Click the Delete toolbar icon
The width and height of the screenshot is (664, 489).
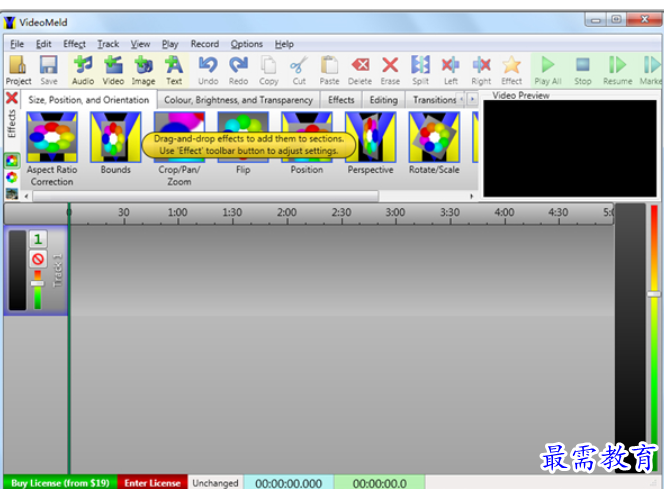pyautogui.click(x=360, y=70)
